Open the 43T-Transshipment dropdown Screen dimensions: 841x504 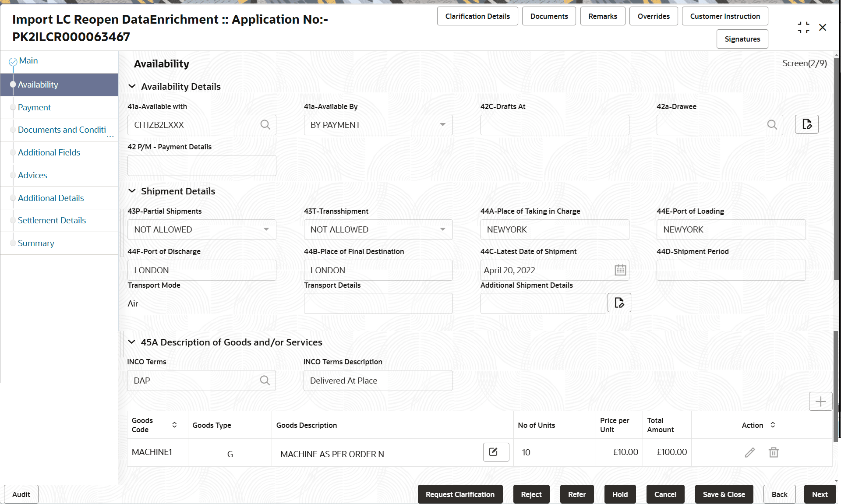[x=442, y=229]
